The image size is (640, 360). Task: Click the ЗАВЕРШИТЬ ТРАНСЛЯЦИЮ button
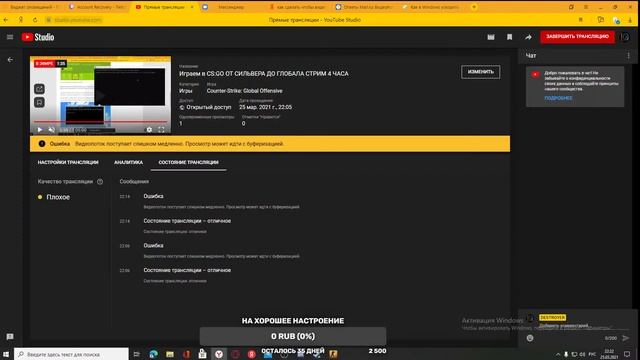click(577, 37)
